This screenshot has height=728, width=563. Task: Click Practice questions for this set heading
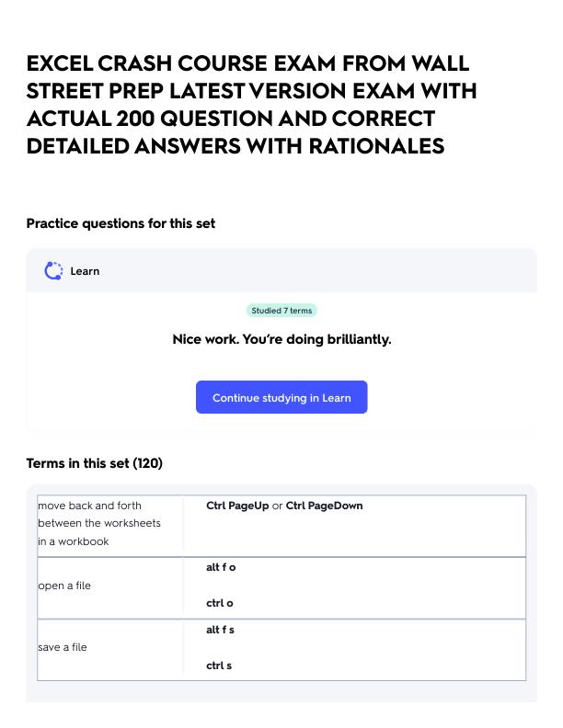[121, 223]
